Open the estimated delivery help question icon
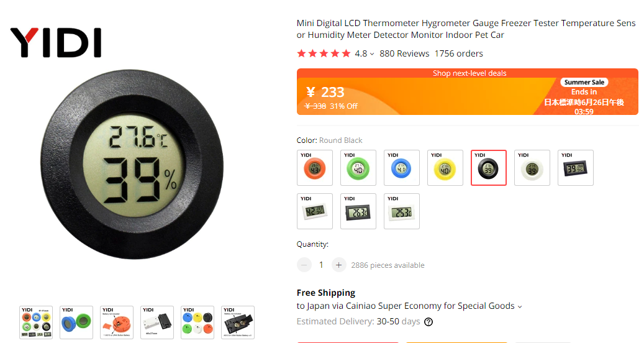 click(429, 322)
